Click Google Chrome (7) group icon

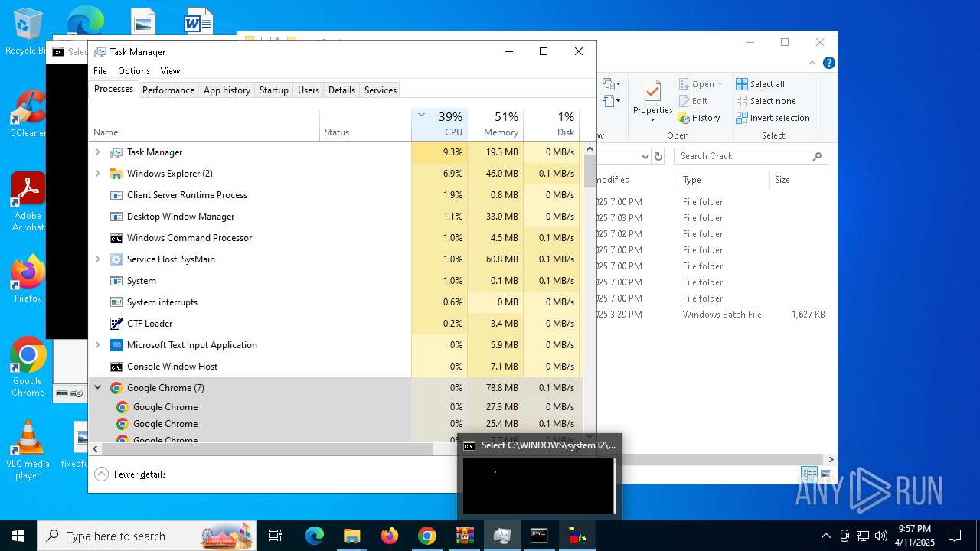[x=116, y=388]
